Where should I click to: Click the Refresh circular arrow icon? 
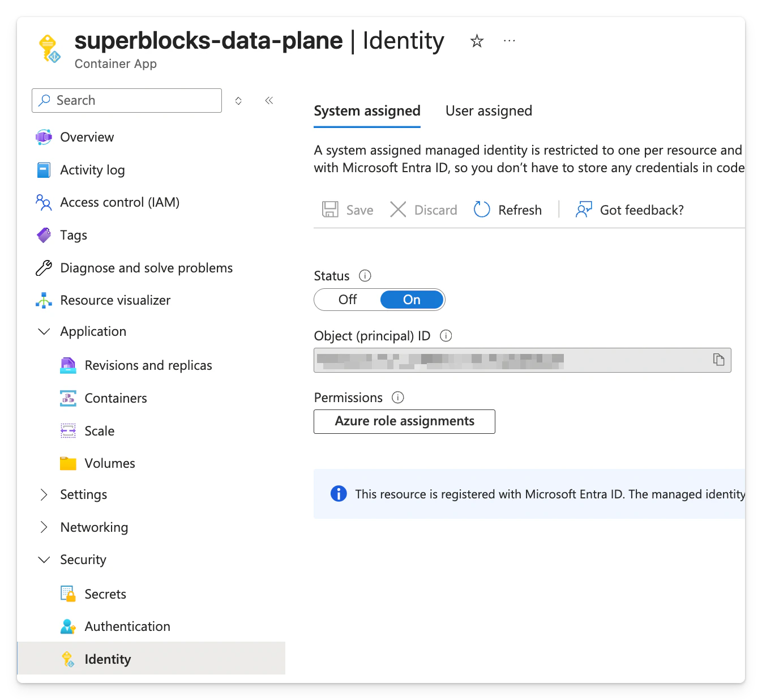[482, 210]
